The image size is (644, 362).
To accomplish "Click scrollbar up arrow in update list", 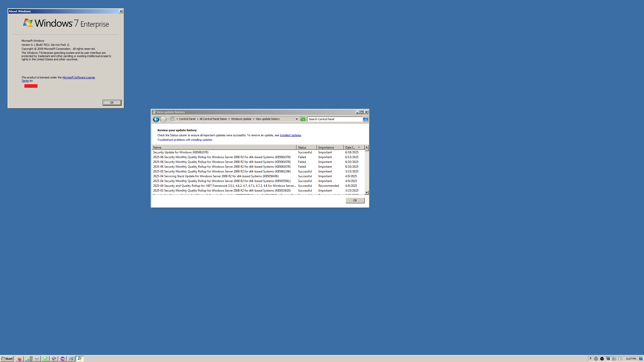I will pos(367,147).
